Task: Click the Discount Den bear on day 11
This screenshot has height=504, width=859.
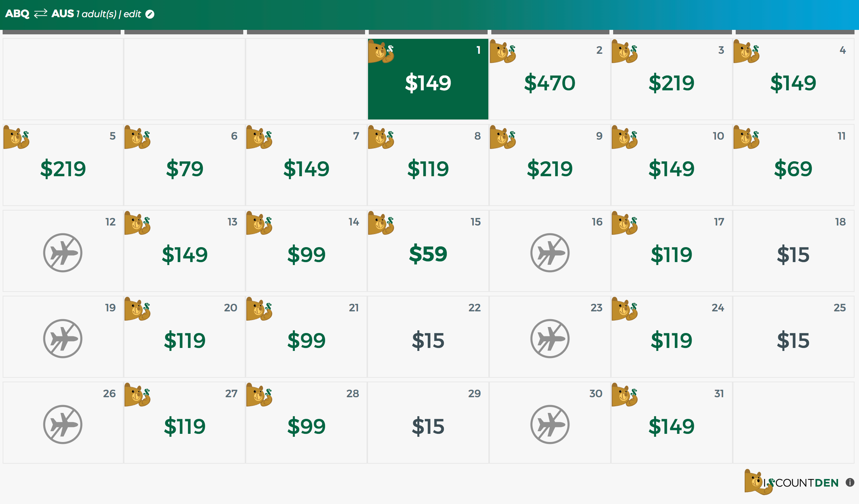Action: pyautogui.click(x=746, y=137)
